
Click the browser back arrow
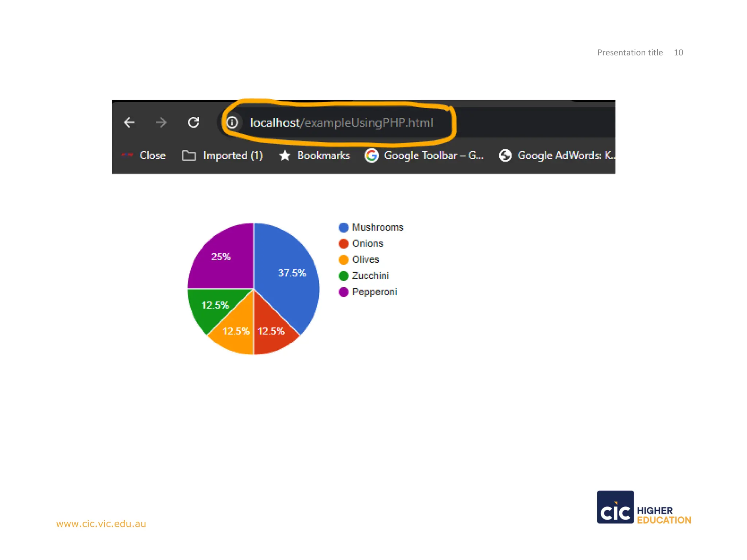[129, 122]
